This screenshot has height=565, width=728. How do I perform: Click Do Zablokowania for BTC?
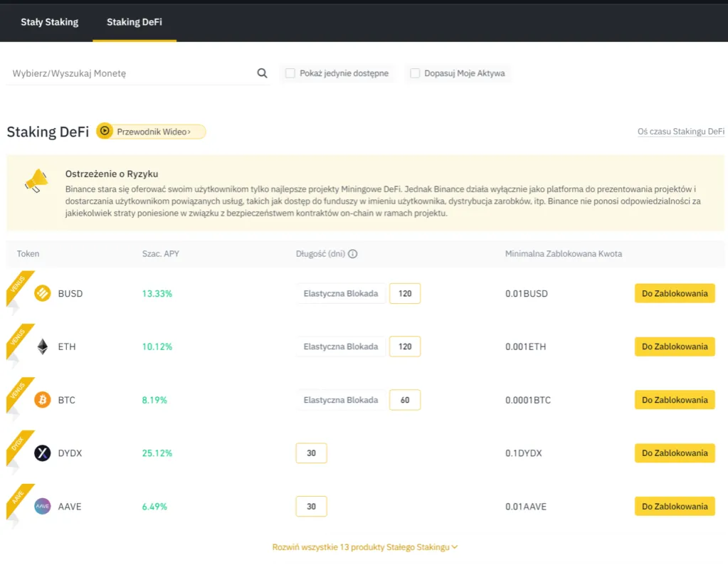click(x=675, y=400)
